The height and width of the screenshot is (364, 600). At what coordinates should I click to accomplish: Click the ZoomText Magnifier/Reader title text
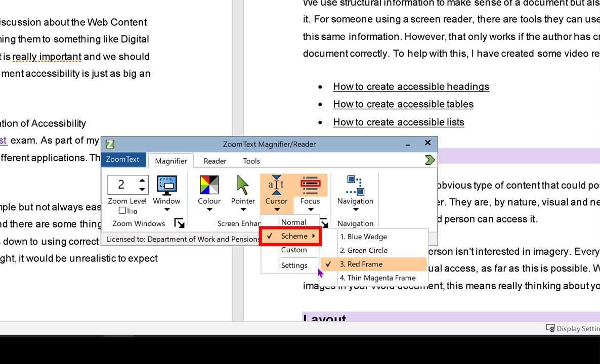[x=269, y=144]
